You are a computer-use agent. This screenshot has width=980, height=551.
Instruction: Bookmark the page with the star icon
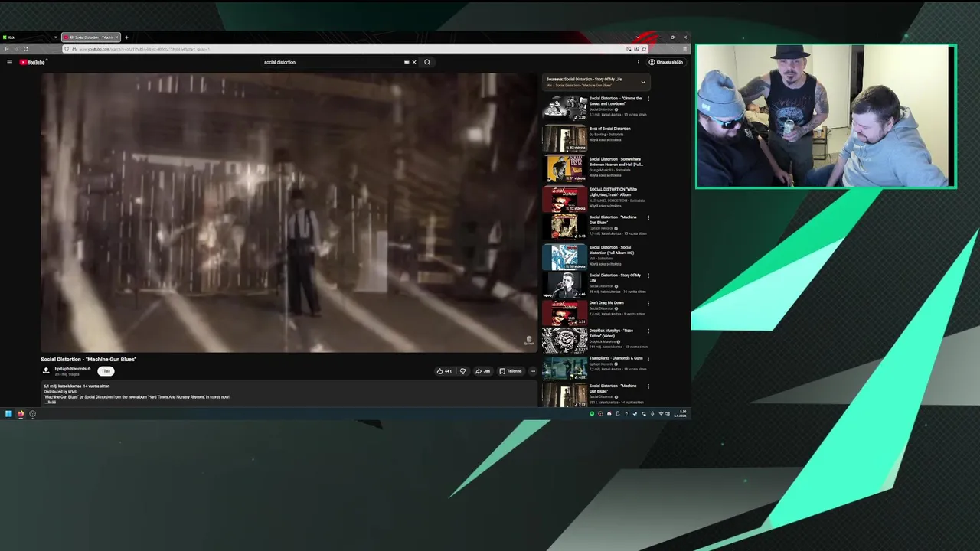coord(644,49)
